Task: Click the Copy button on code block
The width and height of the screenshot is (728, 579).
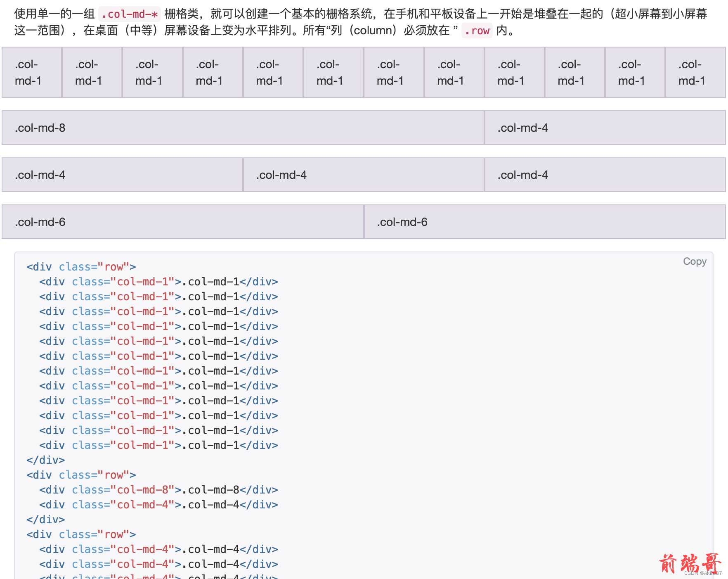Action: pos(694,261)
